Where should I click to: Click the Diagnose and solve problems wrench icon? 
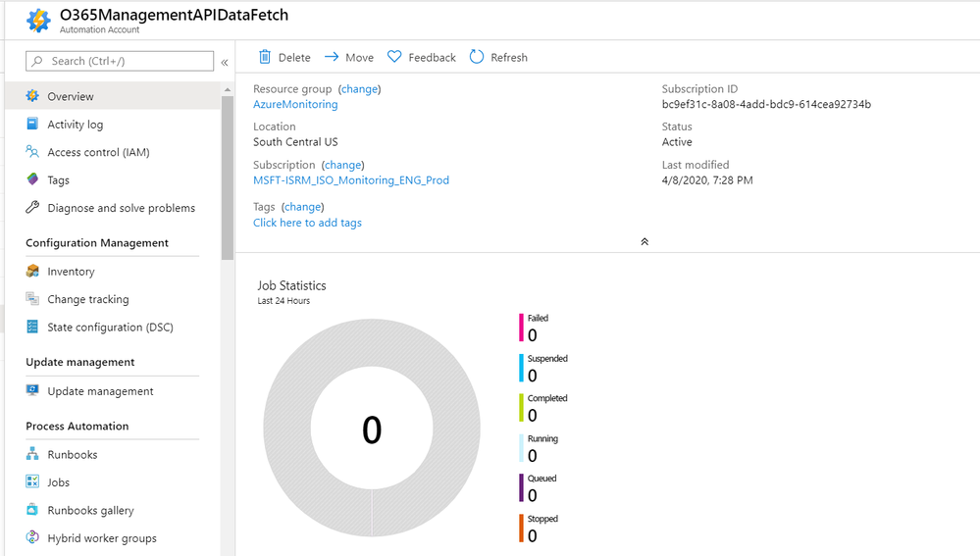click(x=32, y=208)
